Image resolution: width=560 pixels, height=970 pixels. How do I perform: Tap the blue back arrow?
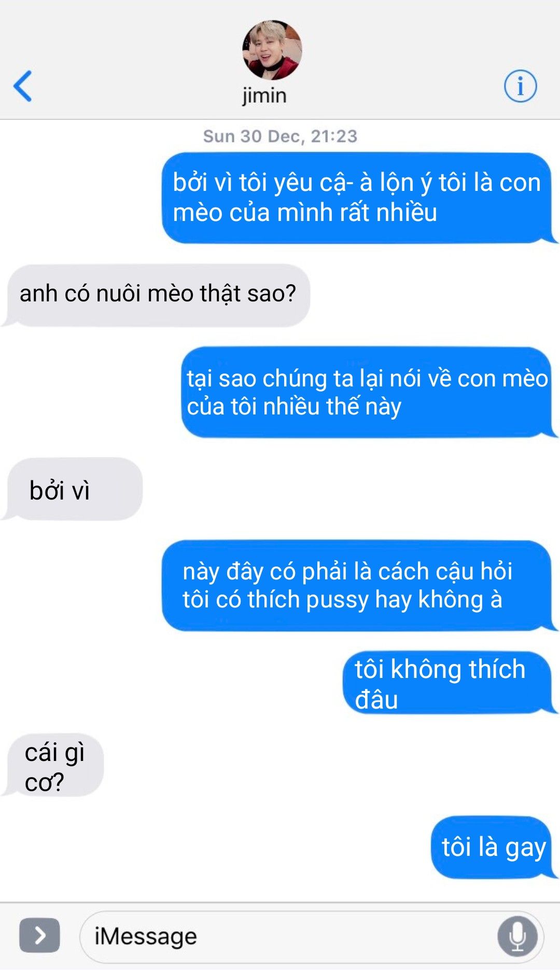click(x=23, y=86)
